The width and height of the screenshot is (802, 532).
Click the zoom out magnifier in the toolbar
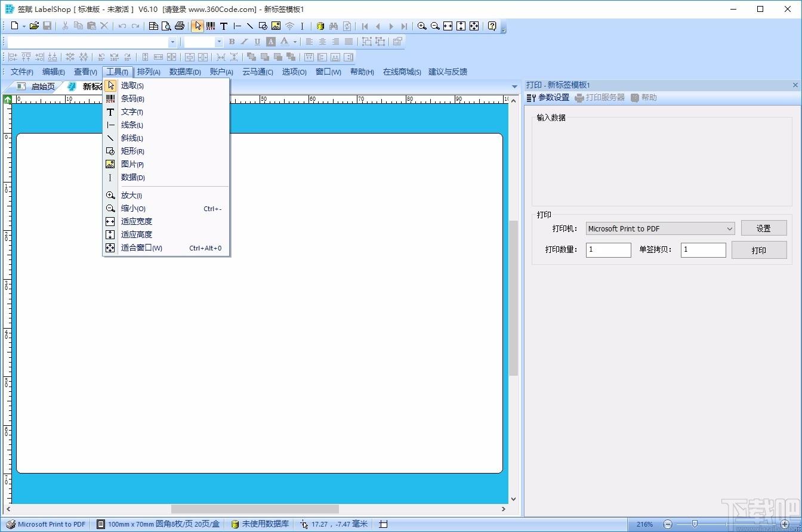pos(435,26)
